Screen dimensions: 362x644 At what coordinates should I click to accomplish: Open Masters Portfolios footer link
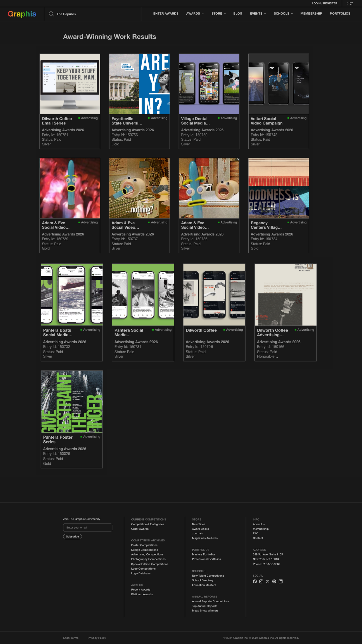[x=204, y=554]
